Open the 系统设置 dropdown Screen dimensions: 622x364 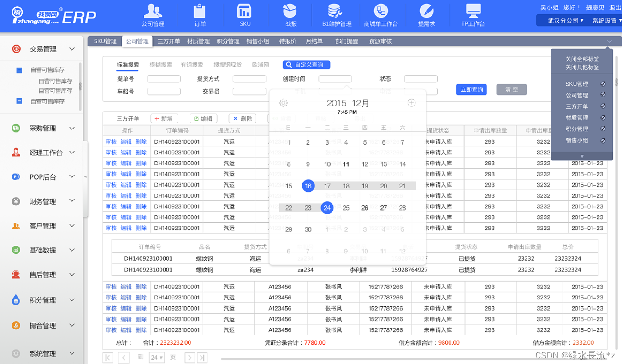[606, 21]
